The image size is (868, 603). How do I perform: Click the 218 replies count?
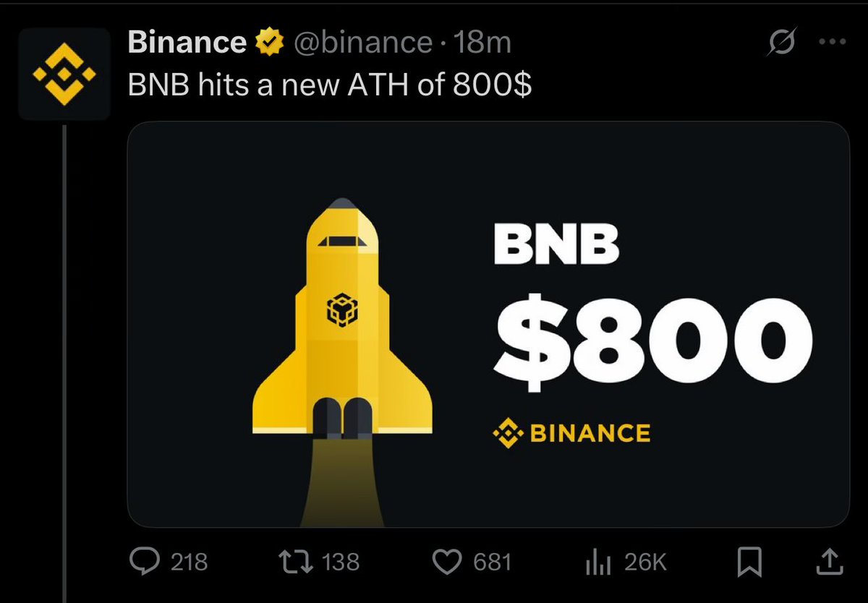tap(189, 563)
